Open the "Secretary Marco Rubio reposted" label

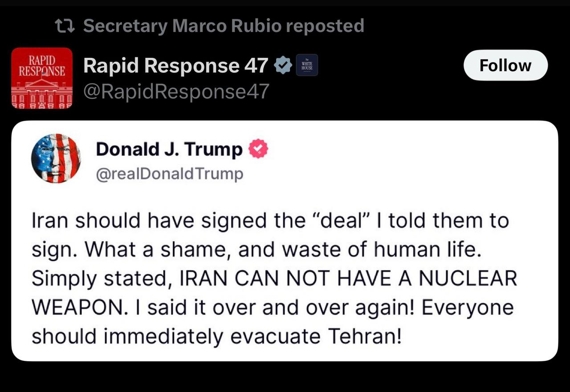tap(224, 26)
